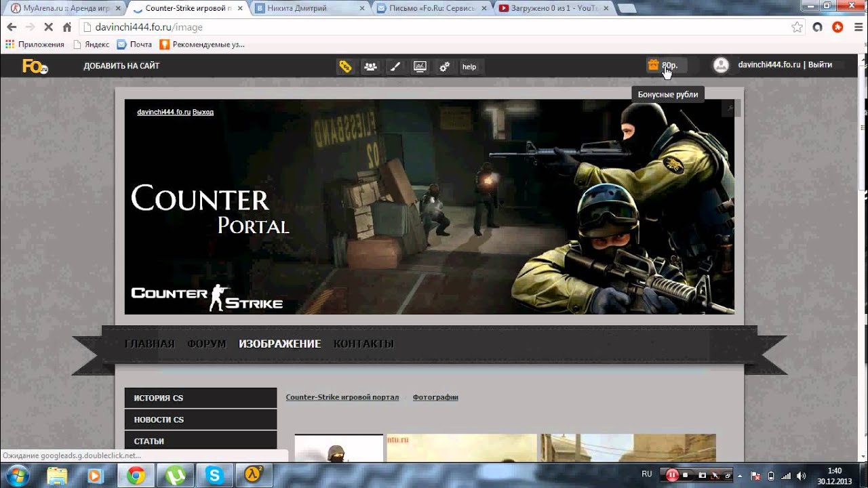Viewport: 868px width, 488px height.
Task: Click the bonus rubles gift icon
Action: coord(653,65)
